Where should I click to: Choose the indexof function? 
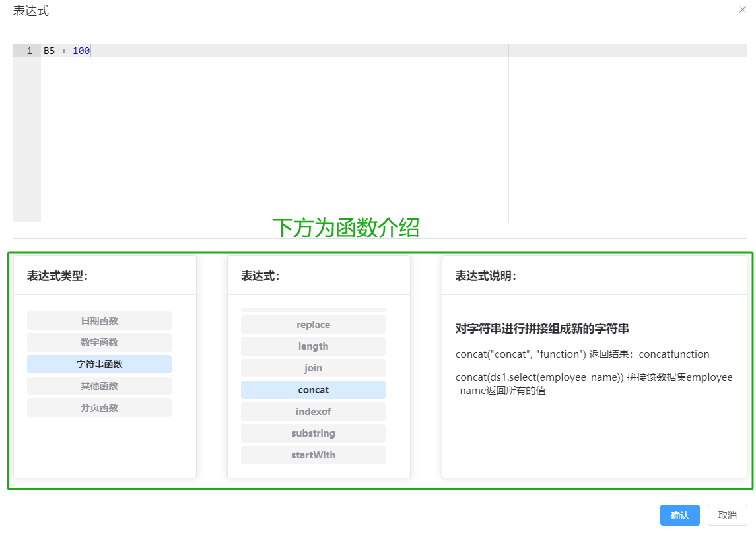click(x=314, y=411)
